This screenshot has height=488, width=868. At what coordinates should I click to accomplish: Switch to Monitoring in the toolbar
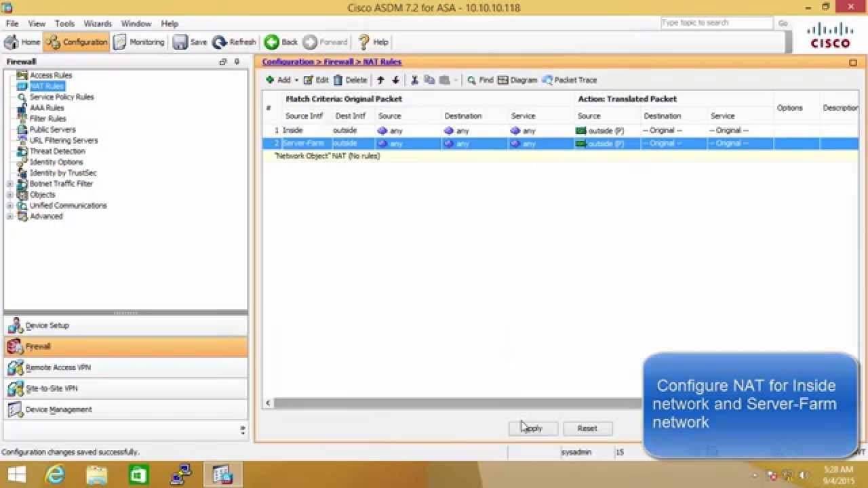pos(139,42)
